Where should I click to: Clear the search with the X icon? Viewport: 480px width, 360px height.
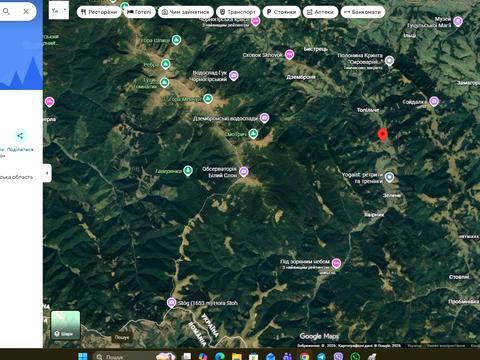click(x=26, y=12)
